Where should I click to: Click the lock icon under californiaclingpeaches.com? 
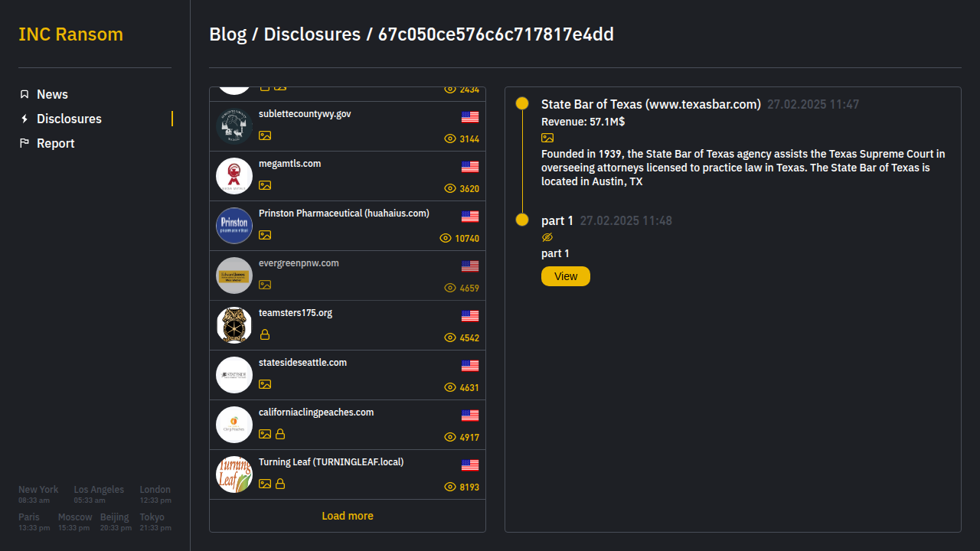pyautogui.click(x=280, y=434)
